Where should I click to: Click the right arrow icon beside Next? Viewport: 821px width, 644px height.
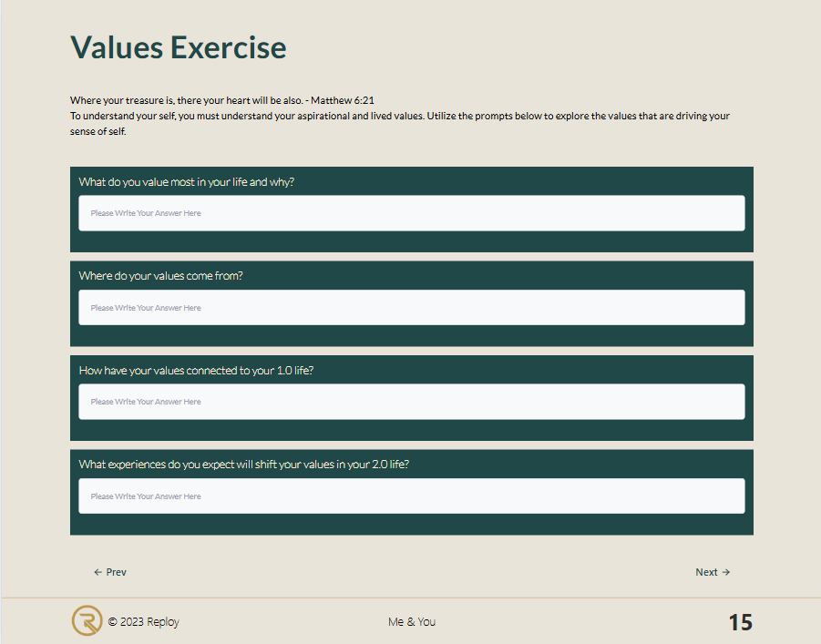click(x=726, y=572)
